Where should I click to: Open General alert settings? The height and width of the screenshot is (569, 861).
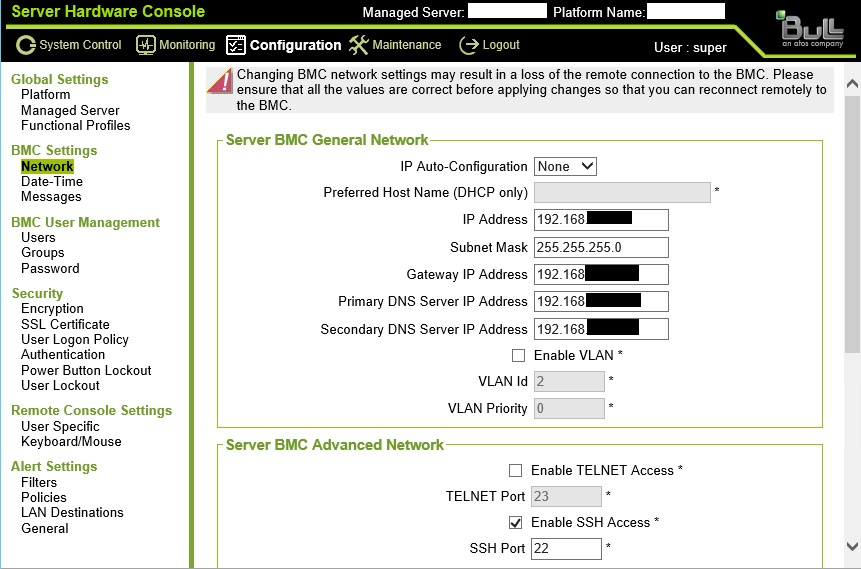(x=45, y=528)
